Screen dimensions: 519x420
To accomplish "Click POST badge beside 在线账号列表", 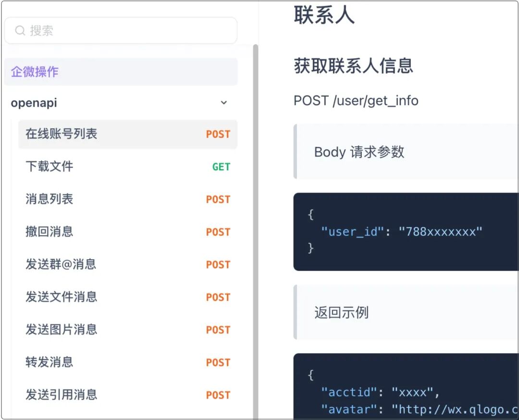I will click(218, 134).
